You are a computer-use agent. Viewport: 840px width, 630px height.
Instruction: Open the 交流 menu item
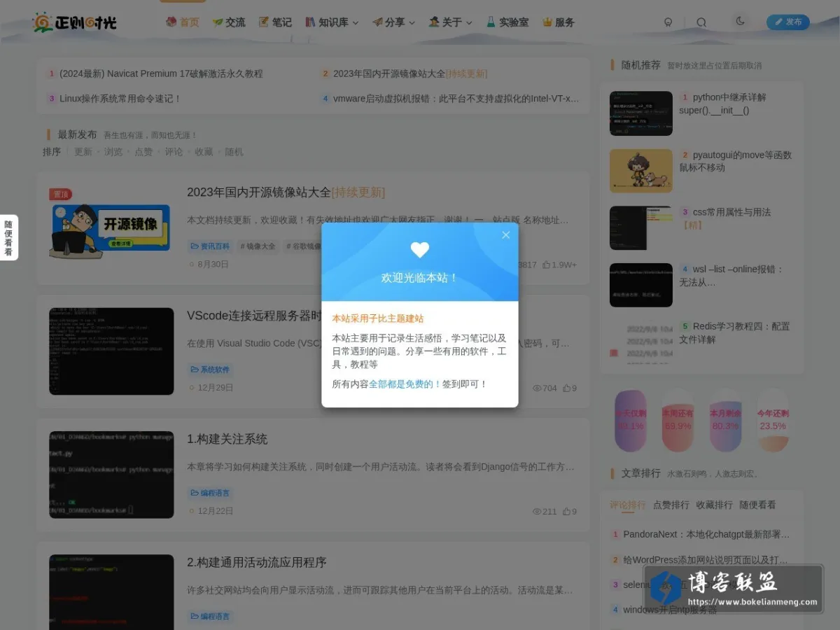[229, 22]
